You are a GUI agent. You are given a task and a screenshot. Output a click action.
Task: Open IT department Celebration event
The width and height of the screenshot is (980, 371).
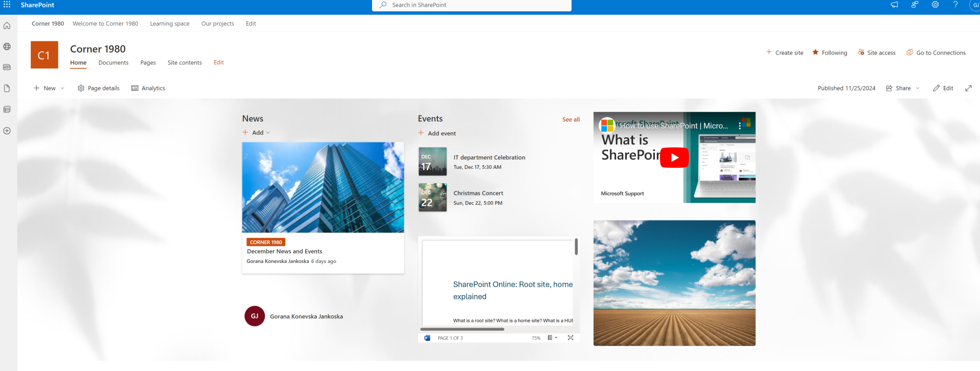(489, 158)
